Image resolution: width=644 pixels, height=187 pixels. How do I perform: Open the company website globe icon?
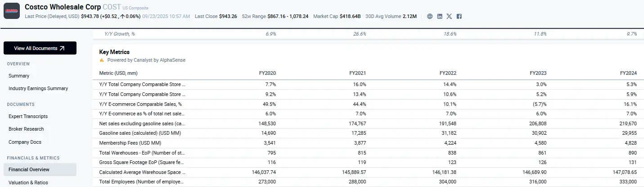click(x=430, y=16)
